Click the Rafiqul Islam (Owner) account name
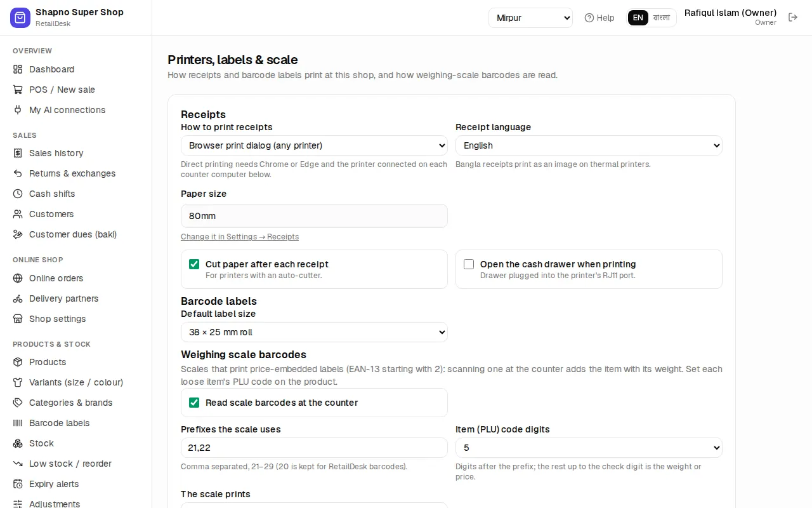The image size is (812, 508). (x=731, y=13)
